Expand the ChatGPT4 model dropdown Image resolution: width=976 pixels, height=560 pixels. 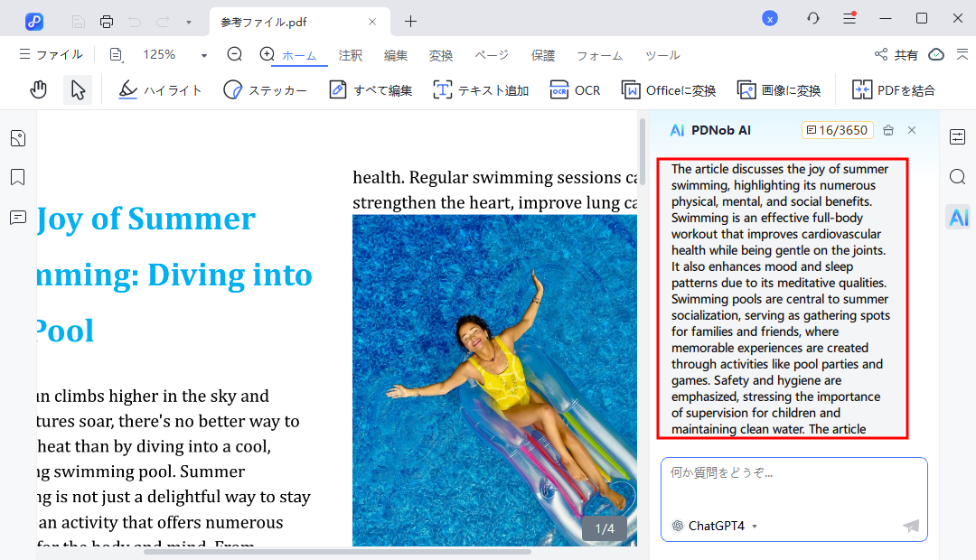755,527
